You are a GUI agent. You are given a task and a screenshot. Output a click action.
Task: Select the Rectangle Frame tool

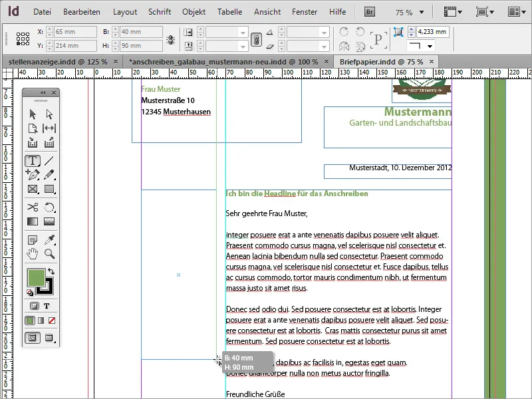33,189
